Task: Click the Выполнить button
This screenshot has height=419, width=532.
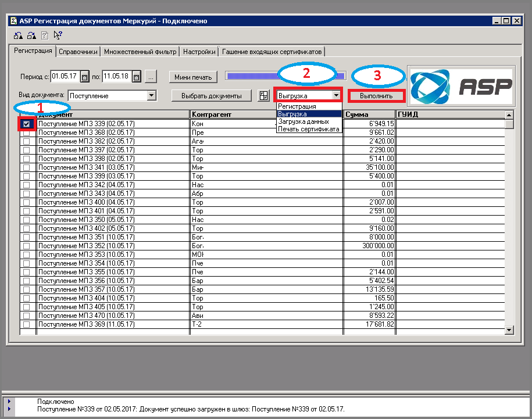Action: point(376,96)
